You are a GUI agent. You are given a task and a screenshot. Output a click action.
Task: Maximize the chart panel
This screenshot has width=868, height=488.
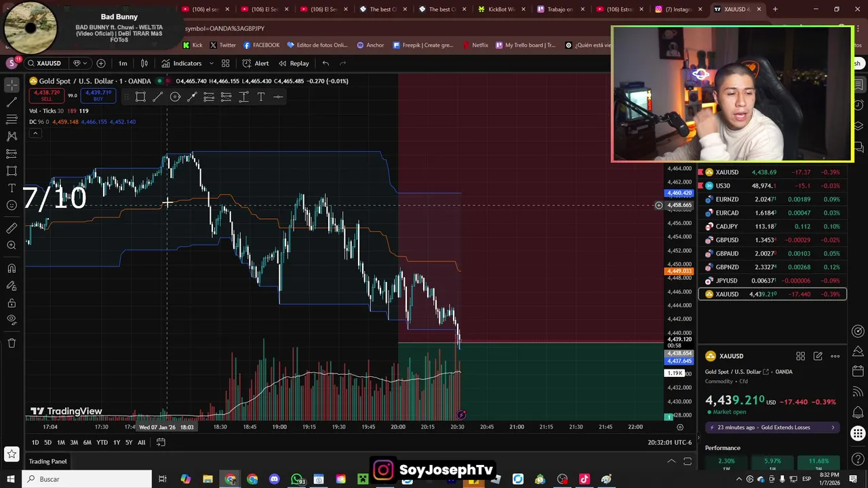click(x=688, y=462)
